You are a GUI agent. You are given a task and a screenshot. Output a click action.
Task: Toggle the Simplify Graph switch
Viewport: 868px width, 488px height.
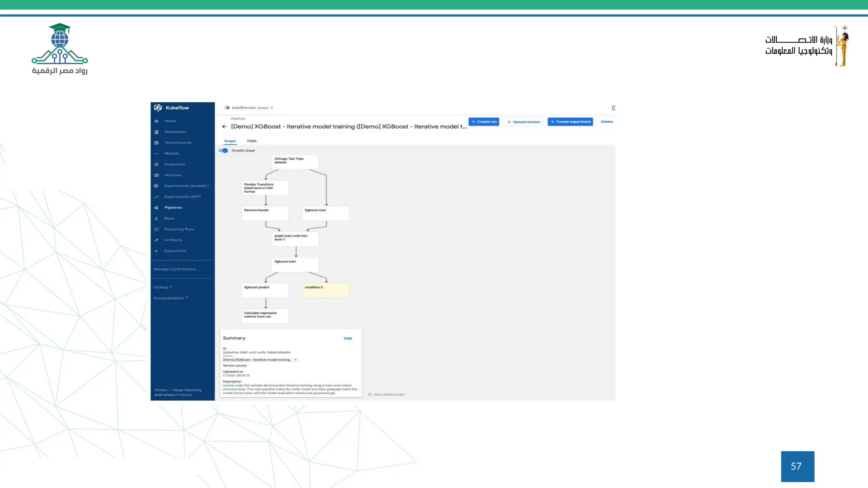pyautogui.click(x=224, y=150)
